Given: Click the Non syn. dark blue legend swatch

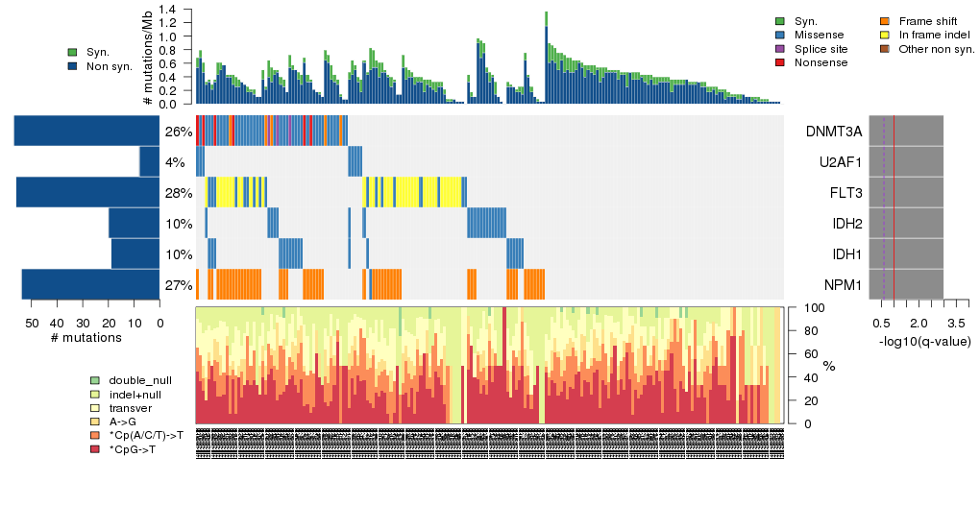Looking at the screenshot, I should [73, 66].
